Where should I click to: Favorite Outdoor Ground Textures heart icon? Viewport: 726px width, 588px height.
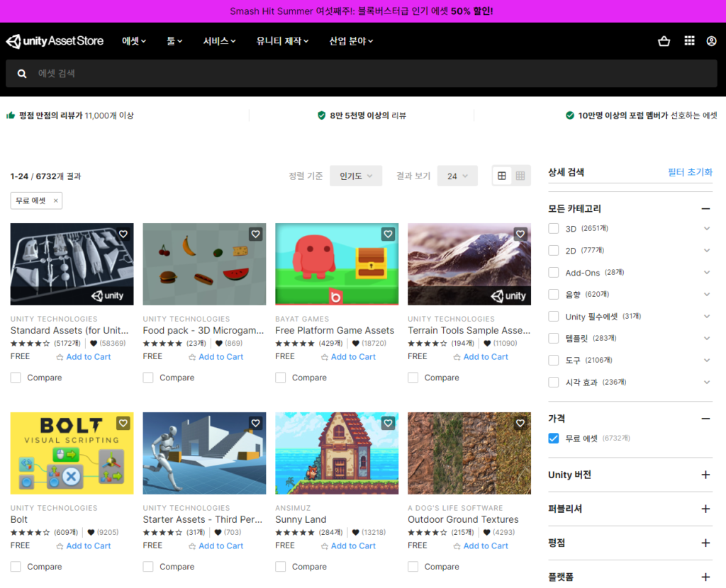pyautogui.click(x=520, y=423)
